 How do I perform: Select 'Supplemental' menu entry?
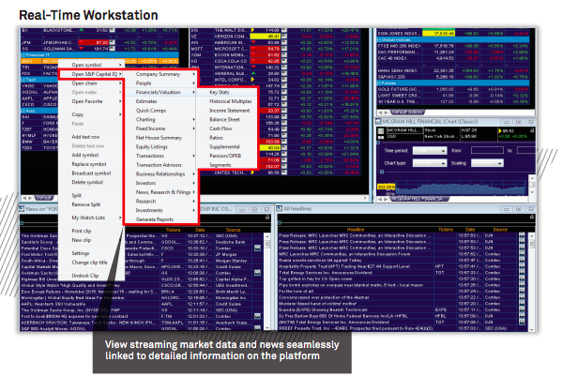[227, 146]
